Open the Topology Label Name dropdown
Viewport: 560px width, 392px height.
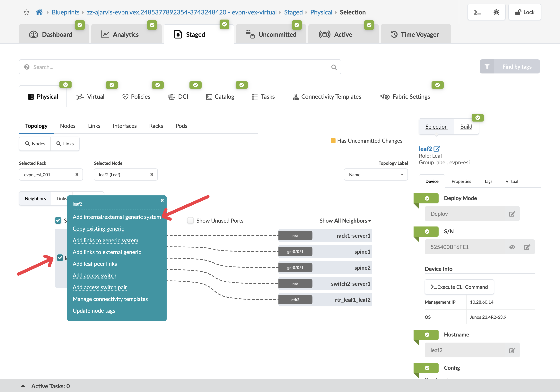pyautogui.click(x=375, y=175)
